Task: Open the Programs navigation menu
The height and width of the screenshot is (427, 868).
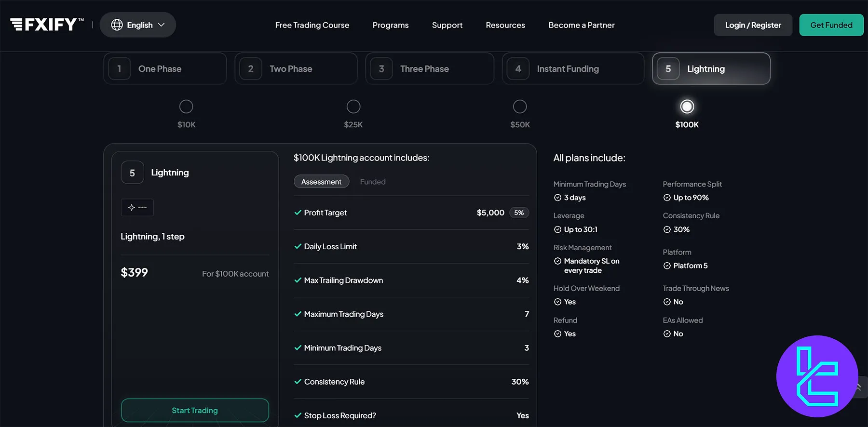Action: 390,25
